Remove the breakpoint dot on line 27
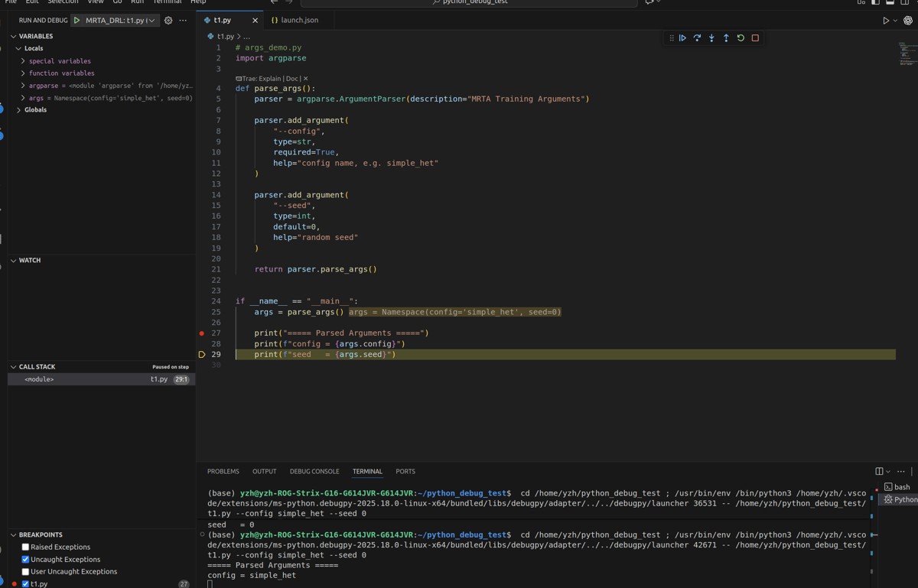The width and height of the screenshot is (918, 588). [202, 333]
